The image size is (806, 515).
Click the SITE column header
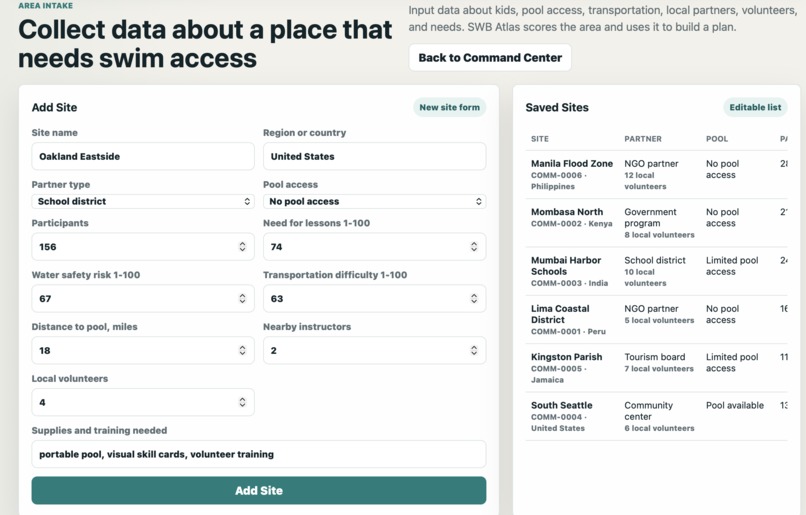[540, 139]
